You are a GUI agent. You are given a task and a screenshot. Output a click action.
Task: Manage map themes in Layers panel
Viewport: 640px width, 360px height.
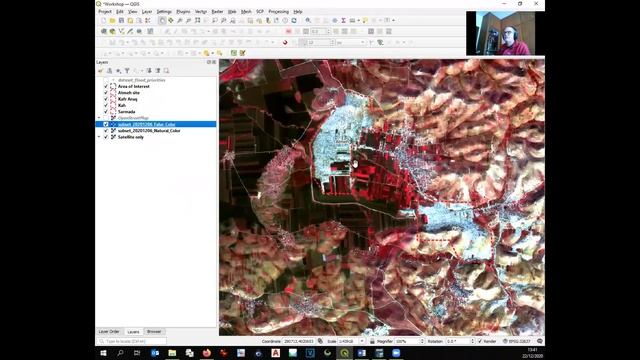(118, 71)
